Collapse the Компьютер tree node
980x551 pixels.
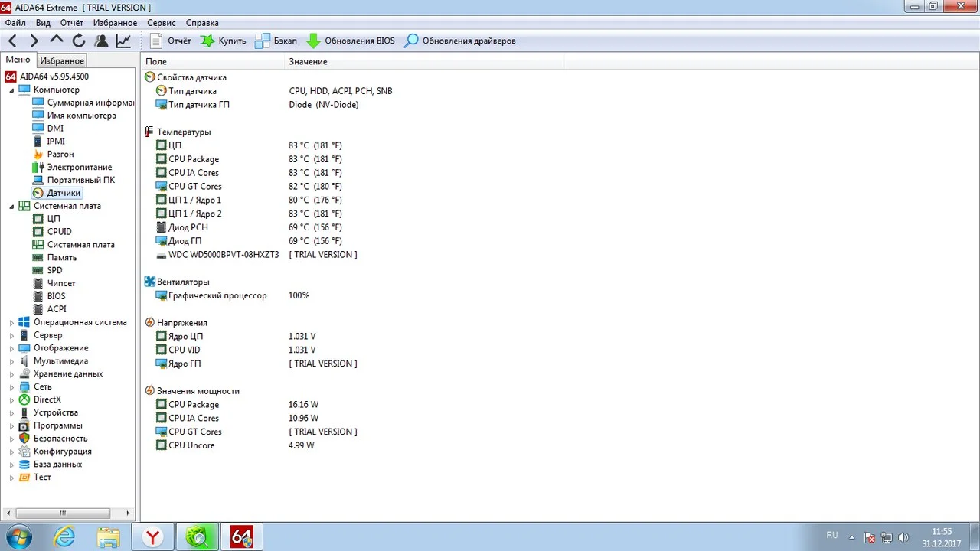pos(11,90)
